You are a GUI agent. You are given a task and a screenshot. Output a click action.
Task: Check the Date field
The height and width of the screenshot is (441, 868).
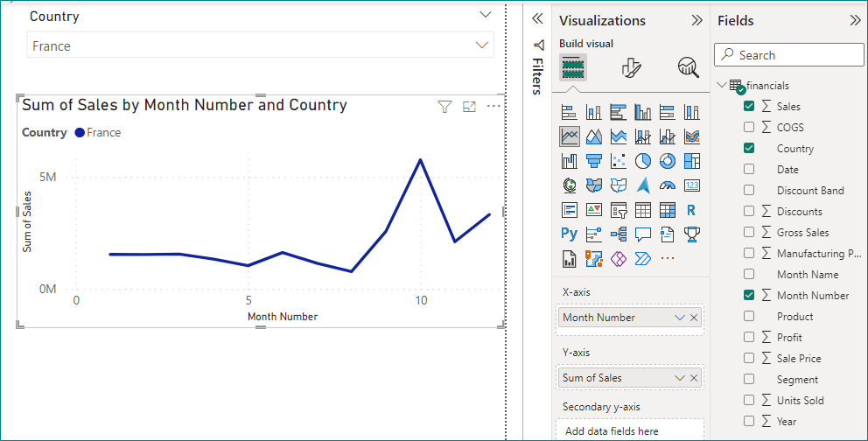click(x=749, y=170)
